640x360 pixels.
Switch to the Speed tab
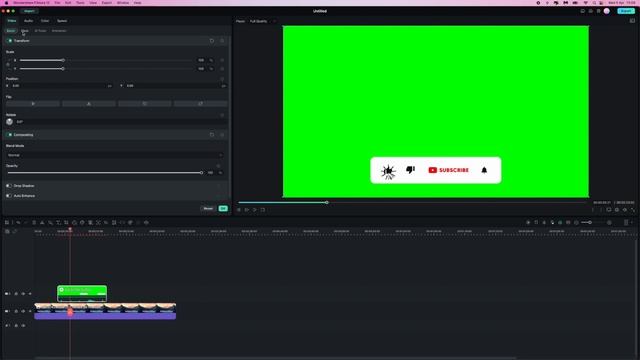point(62,21)
